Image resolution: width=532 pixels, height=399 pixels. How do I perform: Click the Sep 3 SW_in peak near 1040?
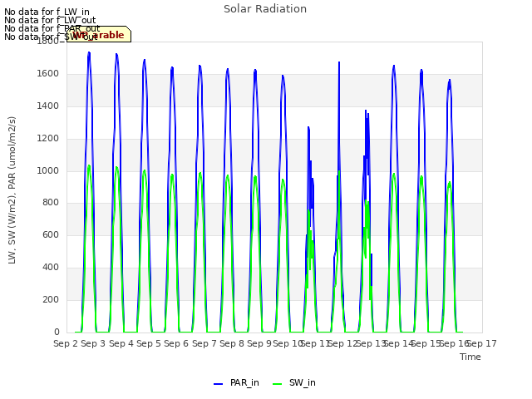pyautogui.click(x=89, y=166)
